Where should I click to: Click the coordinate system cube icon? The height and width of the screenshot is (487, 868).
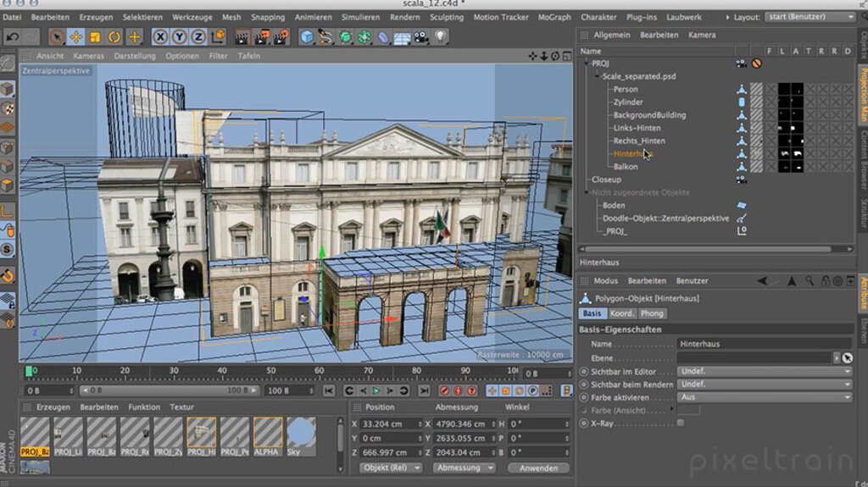[218, 37]
